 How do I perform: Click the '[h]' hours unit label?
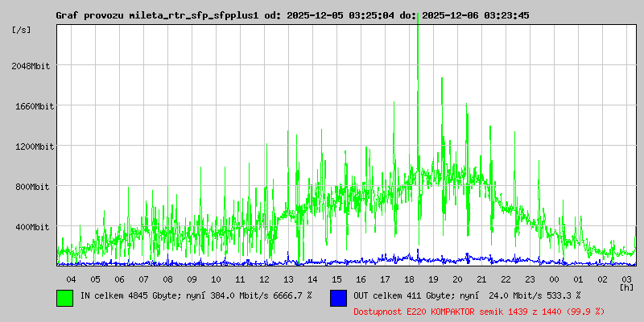click(x=626, y=287)
